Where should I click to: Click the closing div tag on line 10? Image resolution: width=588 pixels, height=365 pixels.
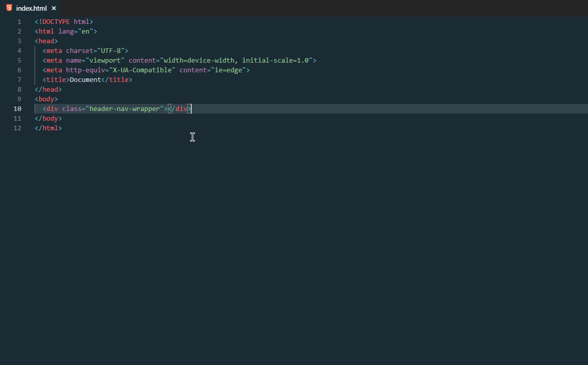(179, 108)
